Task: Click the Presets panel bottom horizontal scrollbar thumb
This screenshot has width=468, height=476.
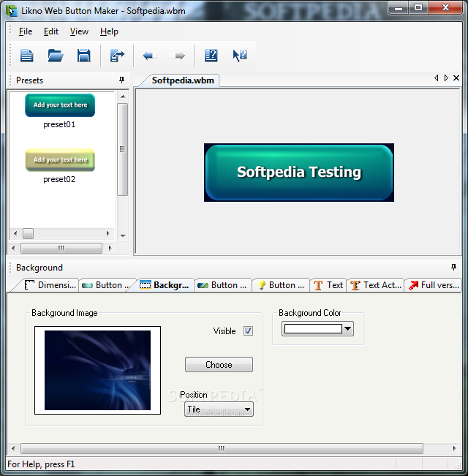Action: pos(61,248)
